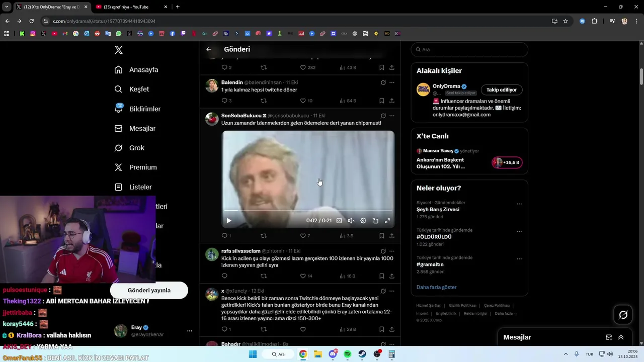Reload the page
This screenshot has width=644, height=362.
(x=31, y=21)
